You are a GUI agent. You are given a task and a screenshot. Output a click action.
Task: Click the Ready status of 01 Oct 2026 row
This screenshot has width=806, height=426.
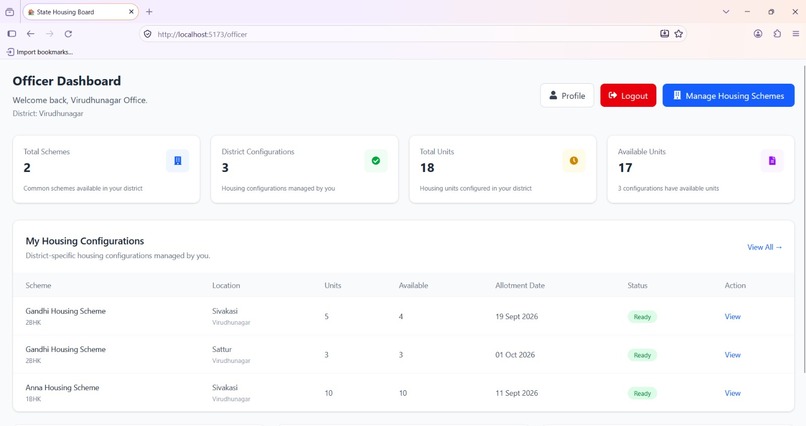pyautogui.click(x=642, y=355)
